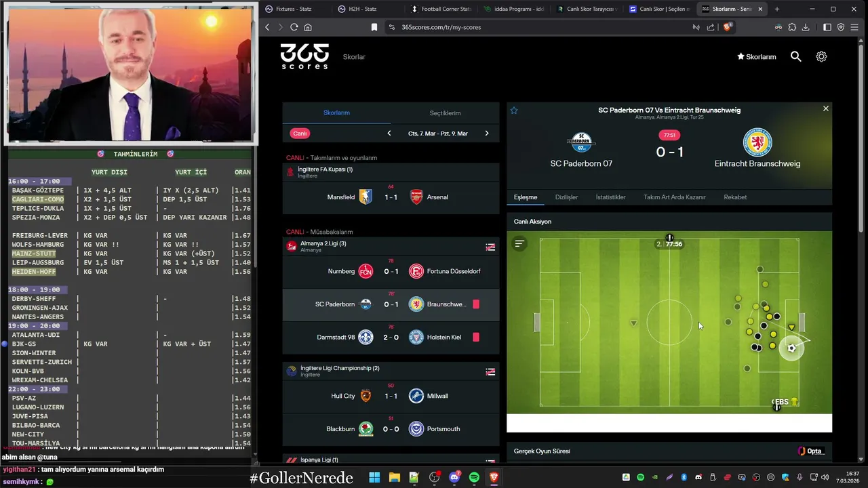The height and width of the screenshot is (488, 868).
Task: Click the Nurnberg team logo
Action: (366, 271)
